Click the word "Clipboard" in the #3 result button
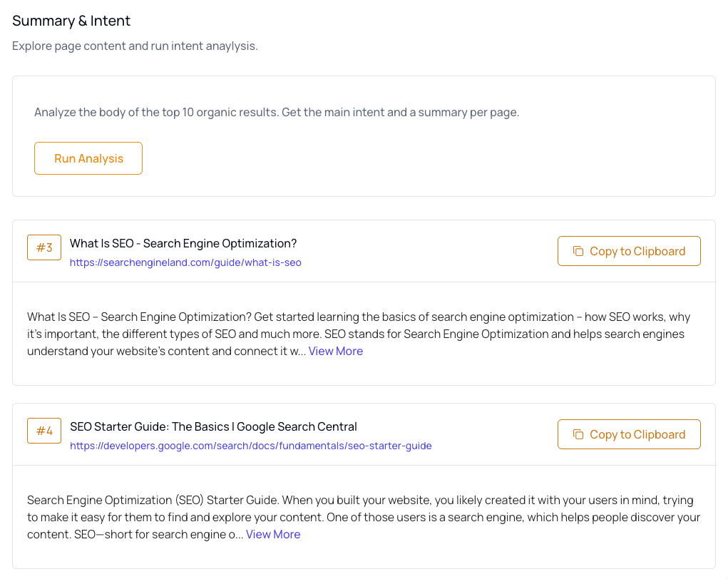This screenshot has height=579, width=728. (660, 251)
